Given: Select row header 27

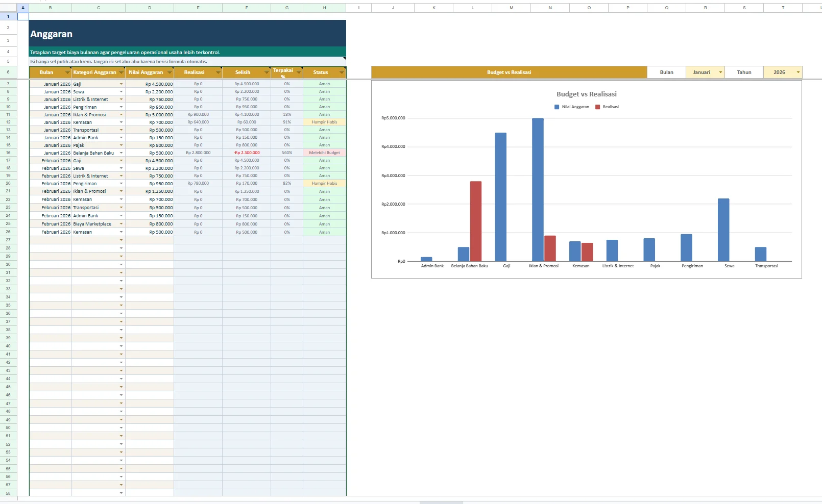Looking at the screenshot, I should click(8, 240).
